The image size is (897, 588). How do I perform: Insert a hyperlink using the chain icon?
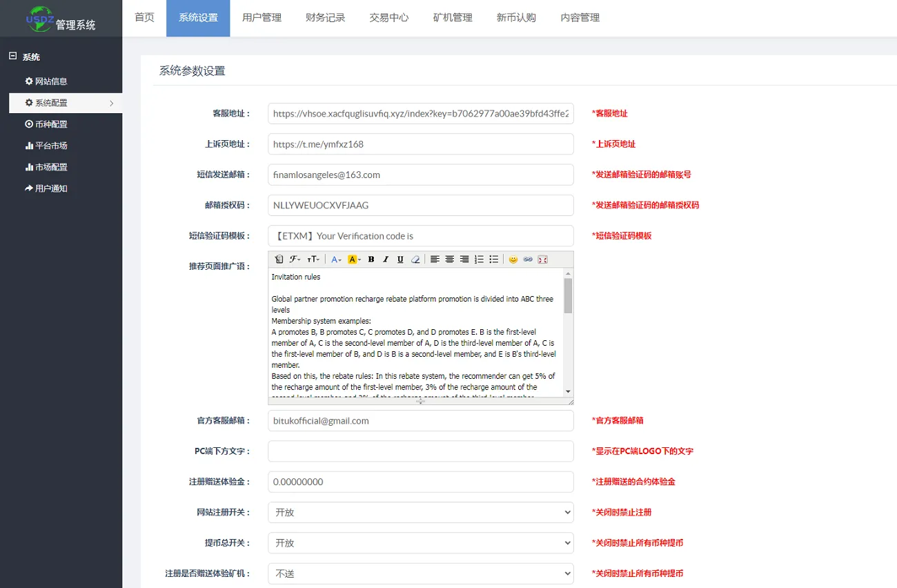(527, 259)
